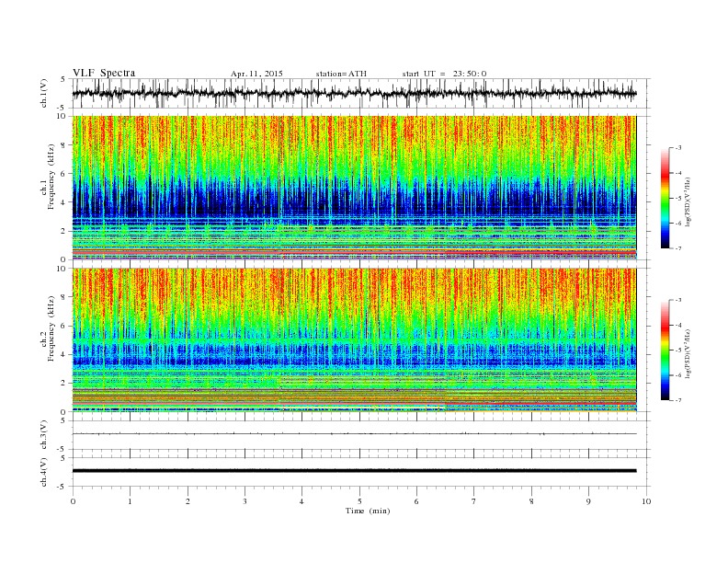This screenshot has height=563, width=728.
Task: Click inside the ch.2 frequency spectrogram
Action: pyautogui.click(x=354, y=339)
